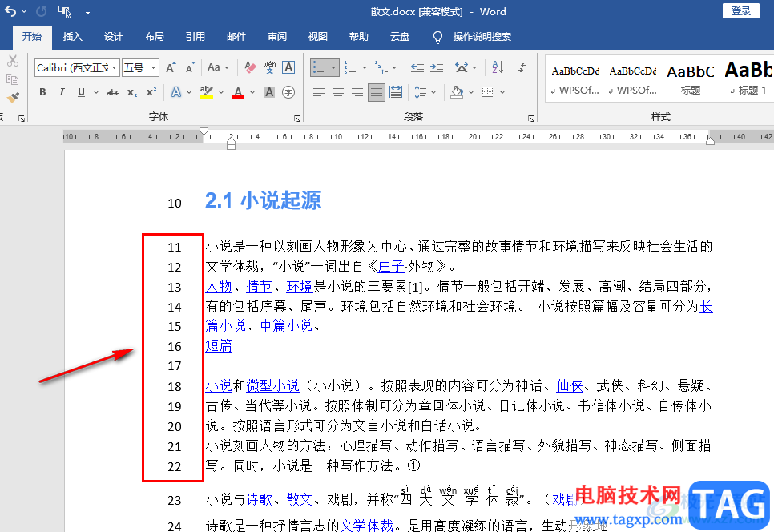The image size is (774, 532).
Task: Click the Align Left icon
Action: point(319,92)
